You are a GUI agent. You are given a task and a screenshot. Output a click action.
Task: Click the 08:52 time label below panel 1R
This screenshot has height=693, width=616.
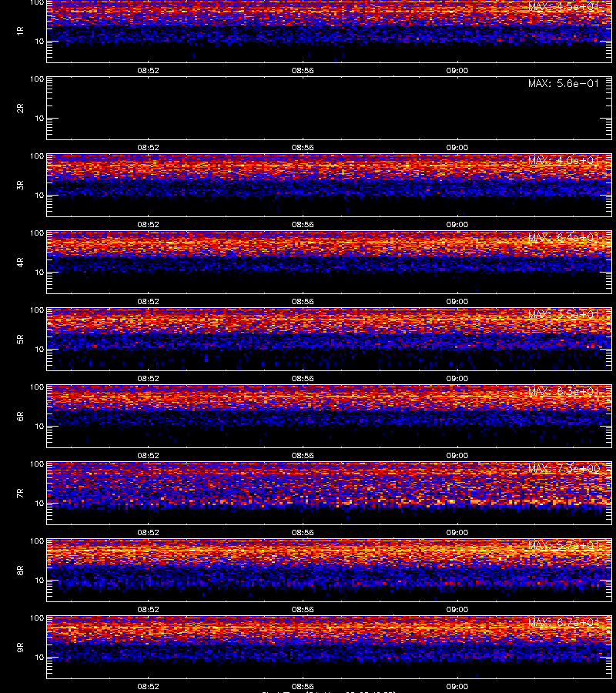pyautogui.click(x=148, y=71)
